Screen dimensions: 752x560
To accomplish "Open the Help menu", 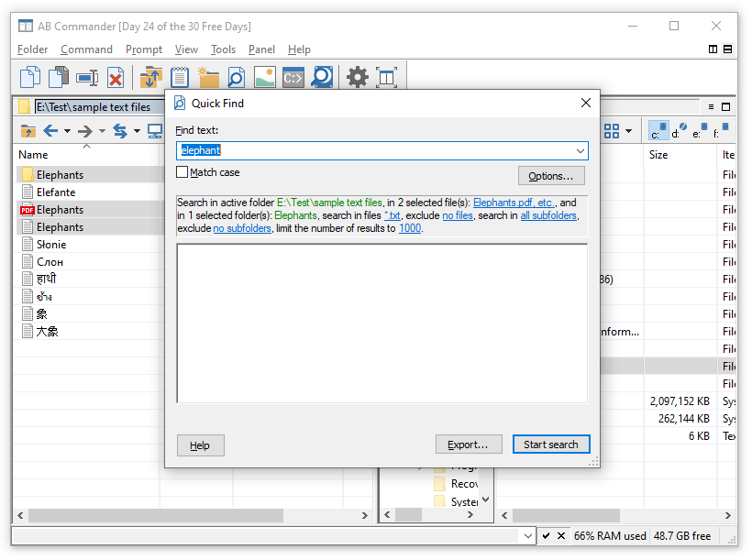I will (x=299, y=49).
